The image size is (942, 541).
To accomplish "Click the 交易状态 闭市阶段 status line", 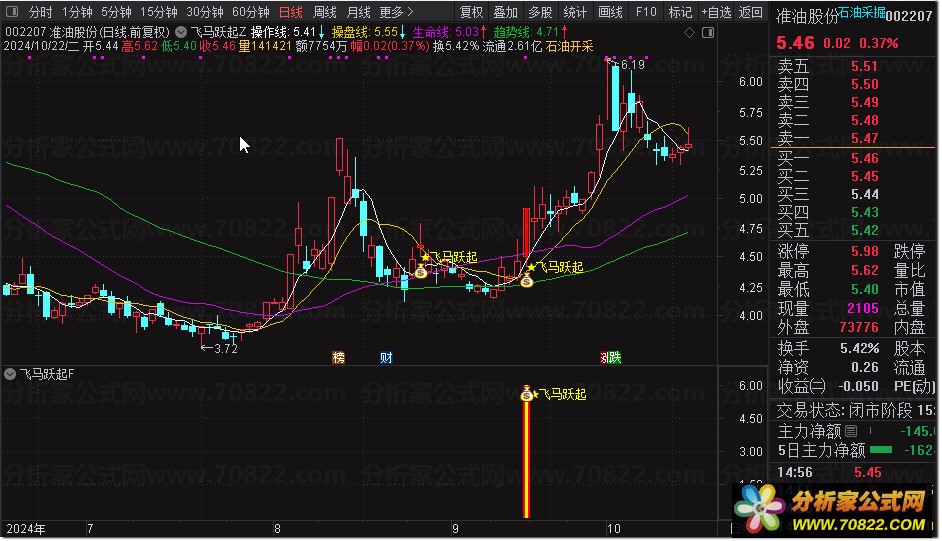I will (854, 411).
